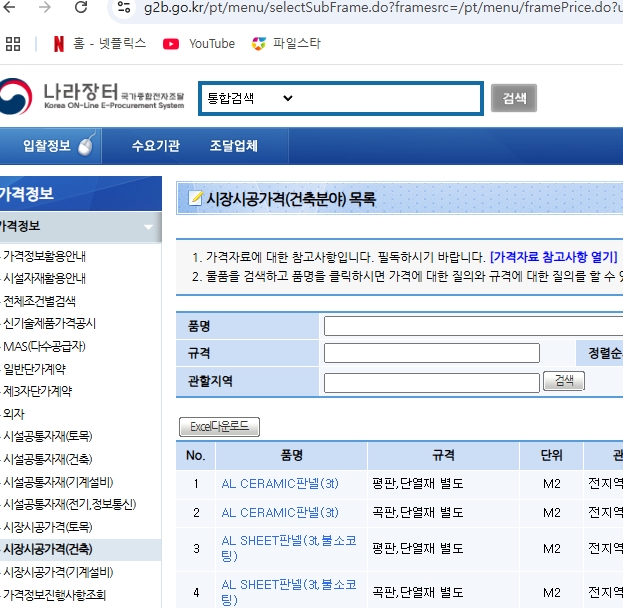The height and width of the screenshot is (608, 623).
Task: Click the 규격 column header in table
Action: pos(443,455)
